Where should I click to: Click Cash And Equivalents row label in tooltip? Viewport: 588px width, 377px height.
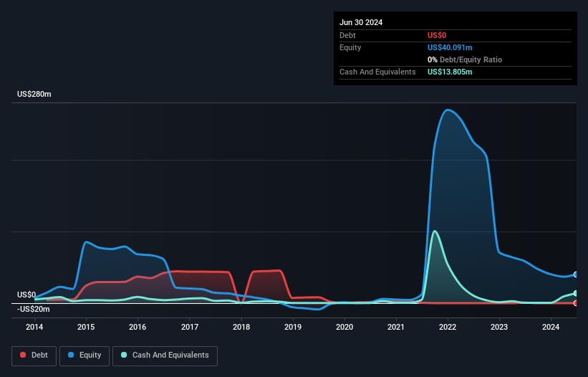point(377,72)
